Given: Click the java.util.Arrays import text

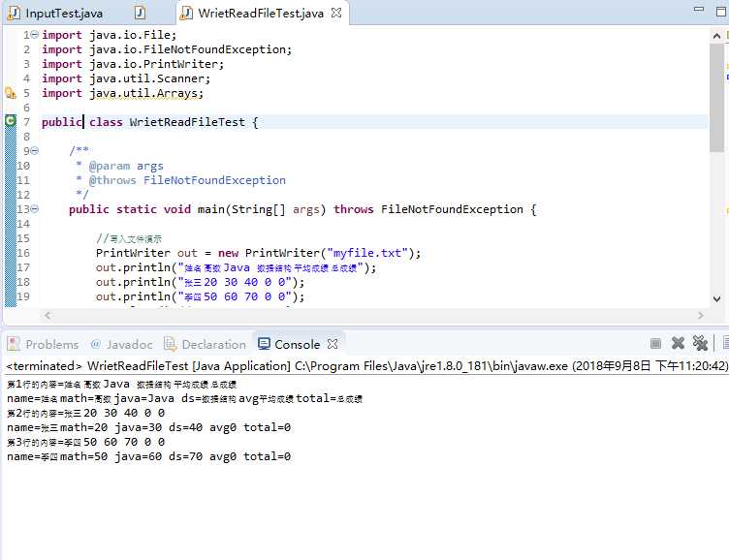Looking at the screenshot, I should (x=146, y=93).
